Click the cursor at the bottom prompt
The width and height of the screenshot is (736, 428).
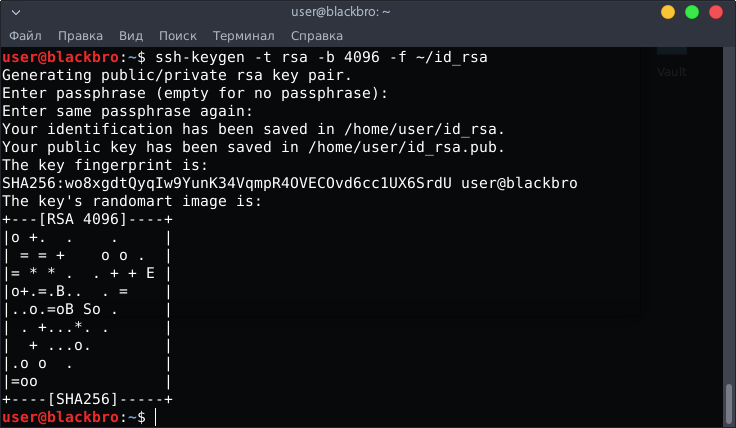pyautogui.click(x=157, y=416)
